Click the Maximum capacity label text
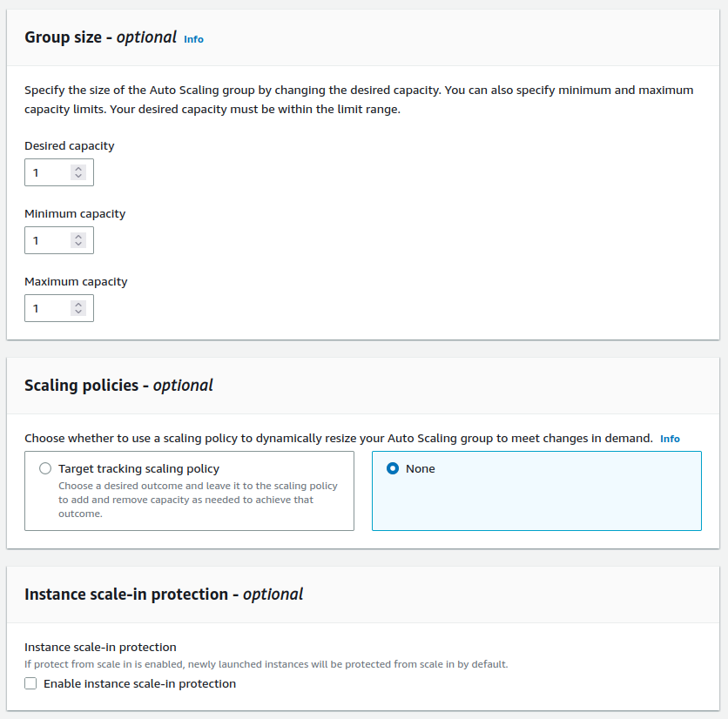728x719 pixels. tap(76, 282)
